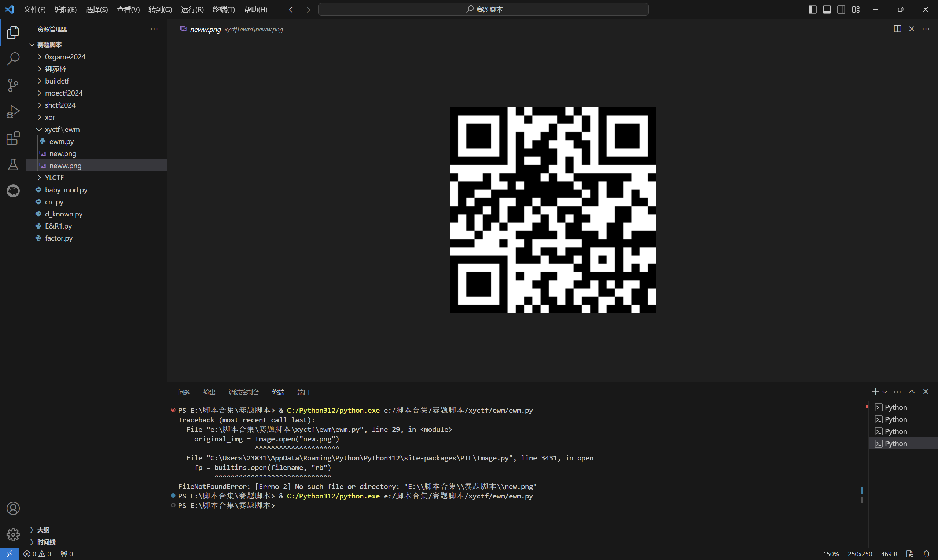Open the Source Control view
The height and width of the screenshot is (560, 938).
(x=13, y=85)
